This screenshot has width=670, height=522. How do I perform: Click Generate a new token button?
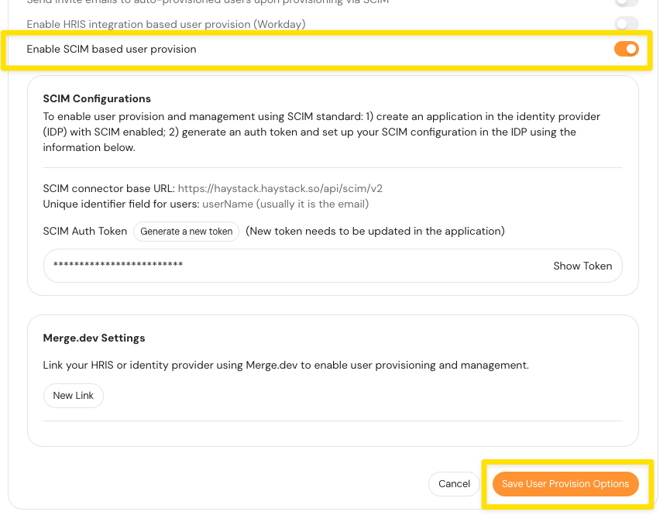click(x=186, y=231)
